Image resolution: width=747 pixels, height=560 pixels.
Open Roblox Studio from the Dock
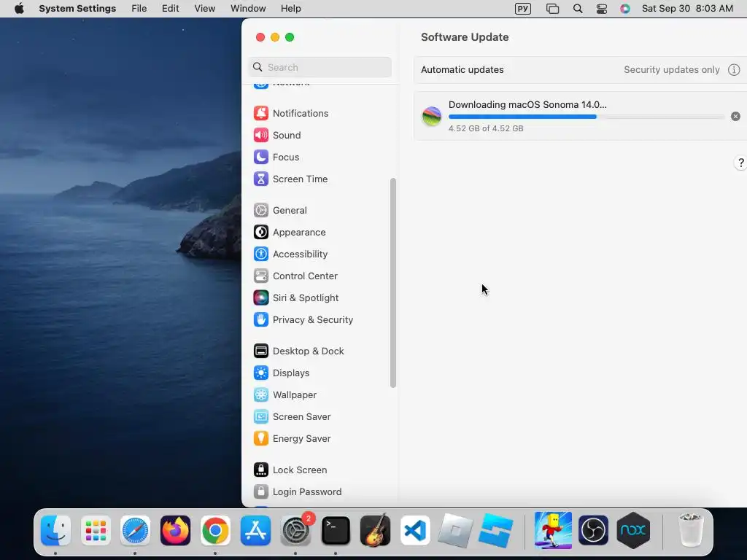click(495, 531)
